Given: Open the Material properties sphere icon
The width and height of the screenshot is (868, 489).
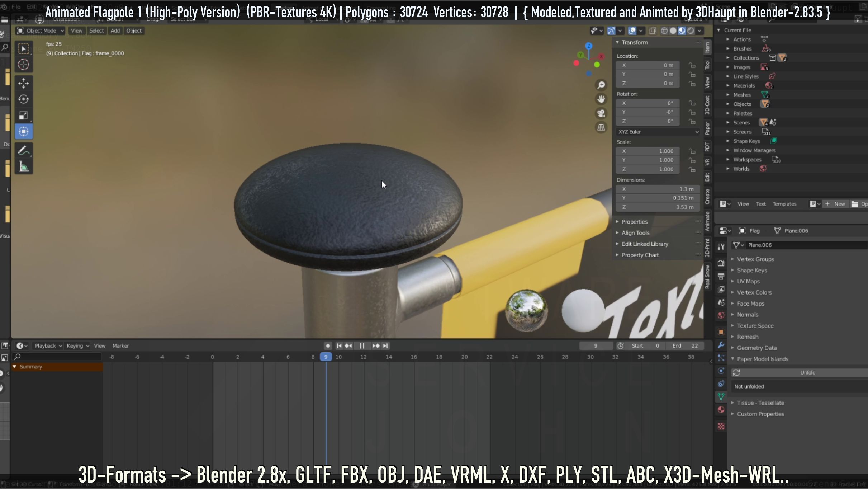Looking at the screenshot, I should pos(721,410).
